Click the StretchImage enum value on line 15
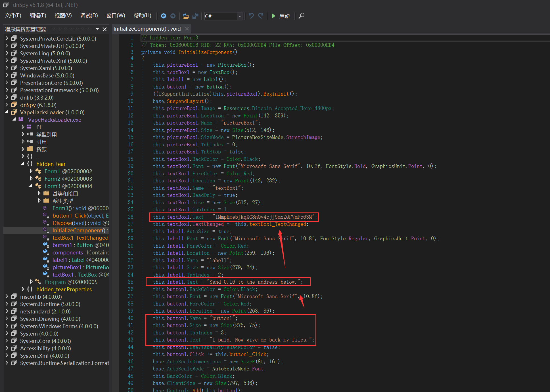550x392 pixels. pos(303,137)
